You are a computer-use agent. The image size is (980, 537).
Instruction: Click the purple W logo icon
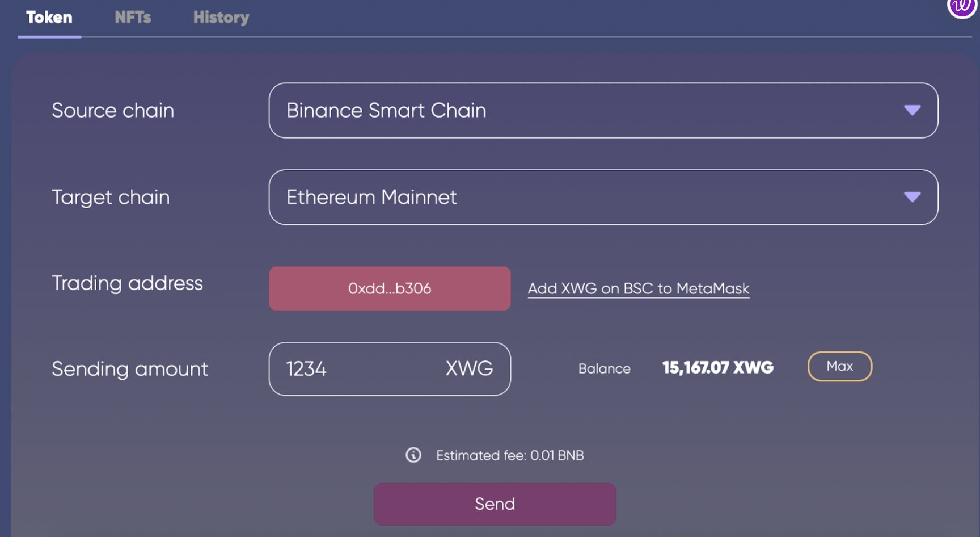(x=963, y=6)
